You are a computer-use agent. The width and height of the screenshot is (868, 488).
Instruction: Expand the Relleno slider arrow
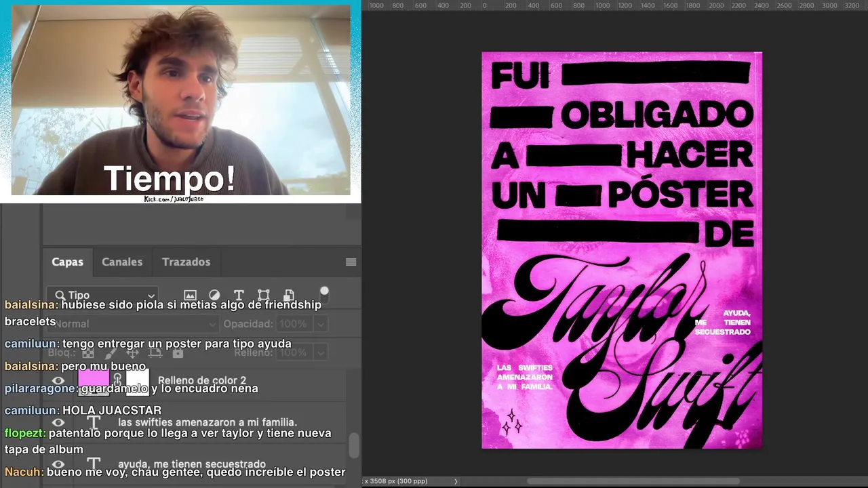tap(320, 352)
